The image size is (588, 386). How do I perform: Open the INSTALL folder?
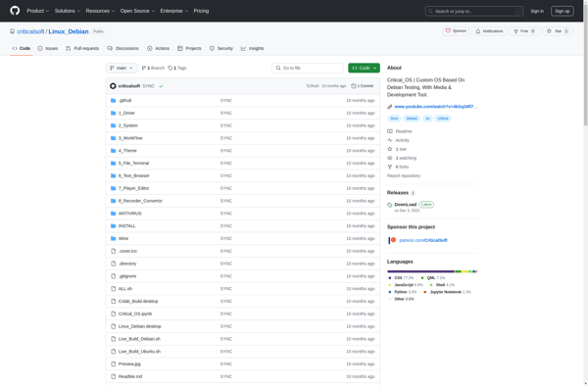(x=127, y=226)
